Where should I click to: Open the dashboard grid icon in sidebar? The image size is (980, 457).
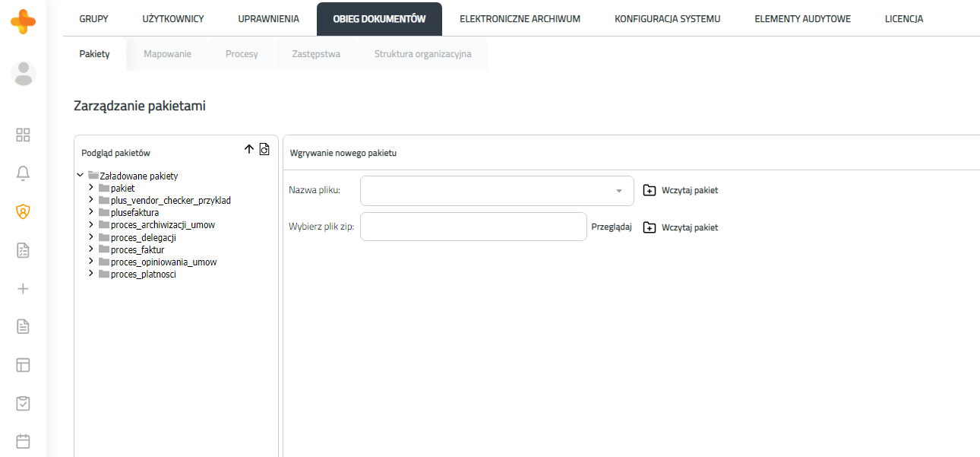click(x=23, y=135)
